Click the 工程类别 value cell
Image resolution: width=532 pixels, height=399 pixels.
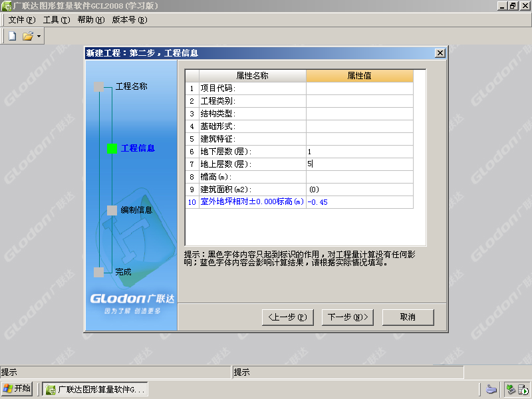coord(360,101)
